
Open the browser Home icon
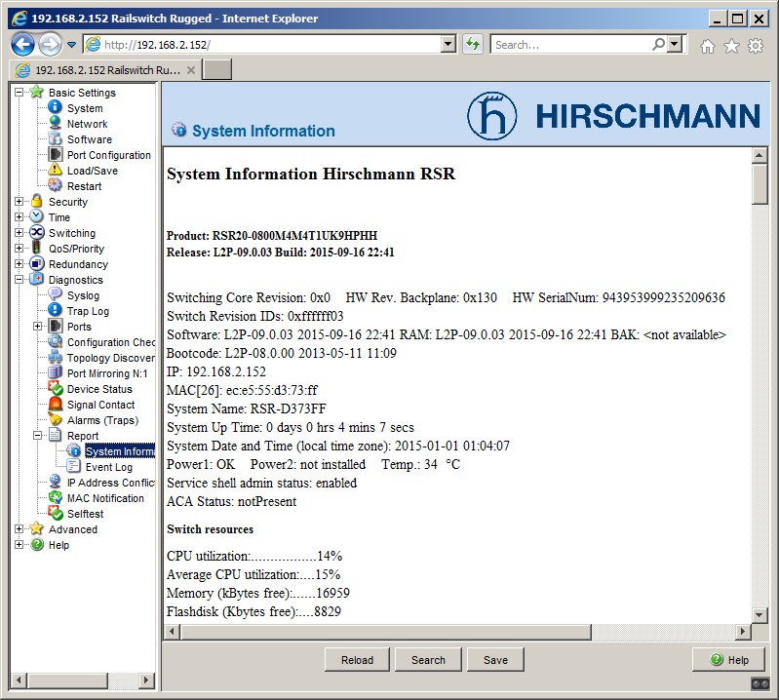(708, 46)
